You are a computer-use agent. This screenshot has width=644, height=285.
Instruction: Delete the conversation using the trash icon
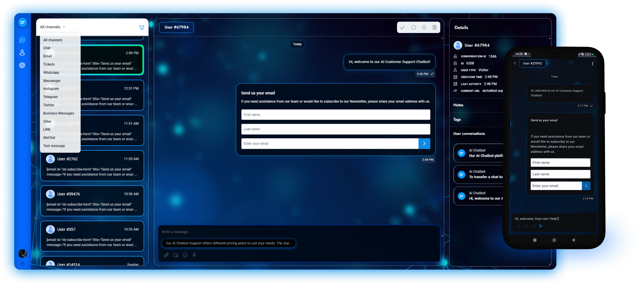point(435,27)
